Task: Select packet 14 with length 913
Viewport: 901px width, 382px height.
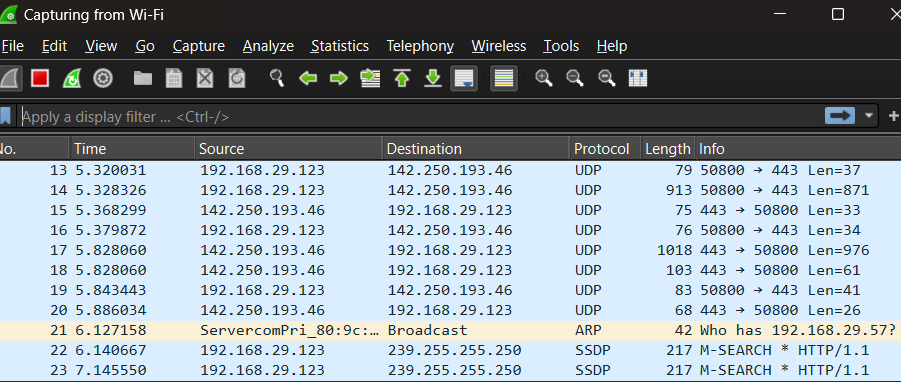Action: pos(450,190)
